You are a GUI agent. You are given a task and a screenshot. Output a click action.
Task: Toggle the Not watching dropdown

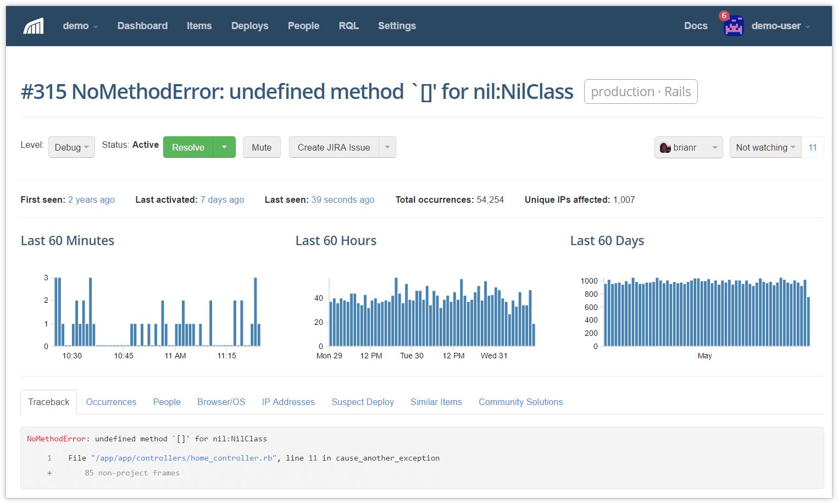765,147
